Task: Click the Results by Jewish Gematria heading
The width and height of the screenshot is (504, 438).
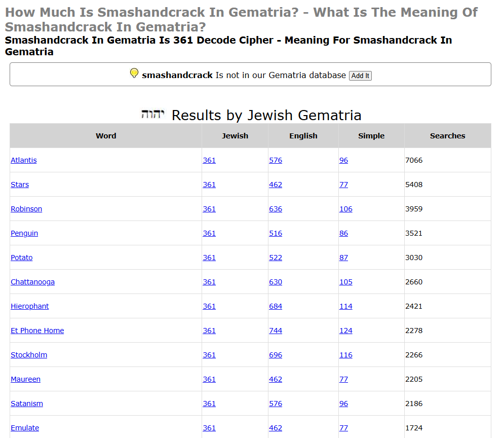Action: point(266,115)
